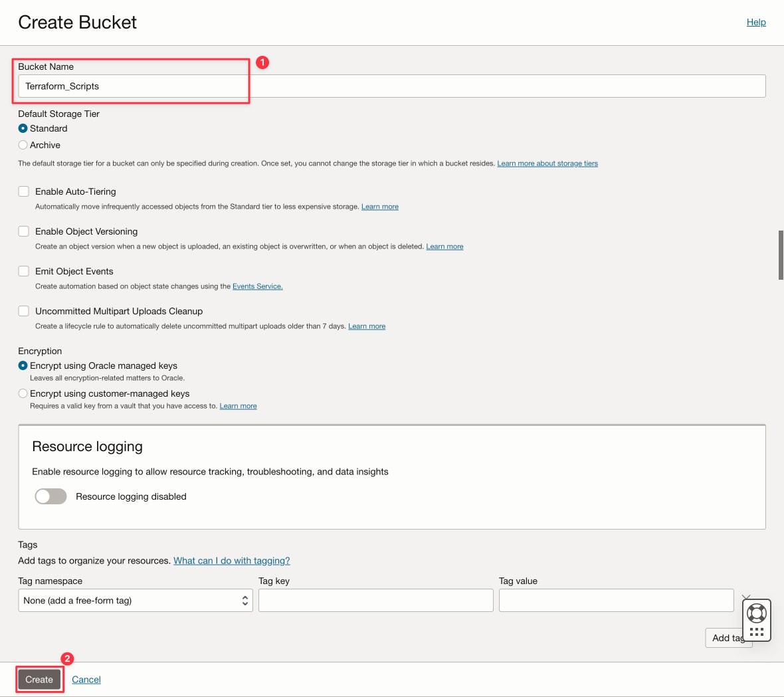Focus the Tag value input field
784x697 pixels.
pos(616,601)
